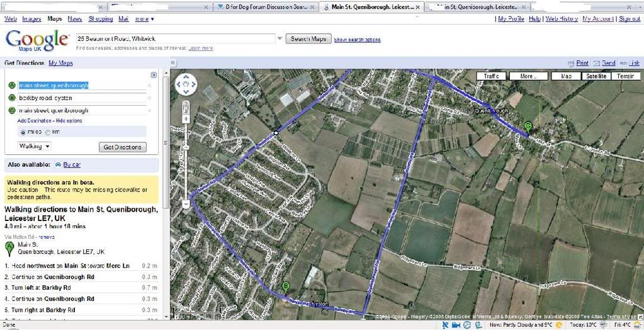Image resolution: width=644 pixels, height=330 pixels.
Task: Pan the map down with navigation arrow
Action: [x=186, y=92]
